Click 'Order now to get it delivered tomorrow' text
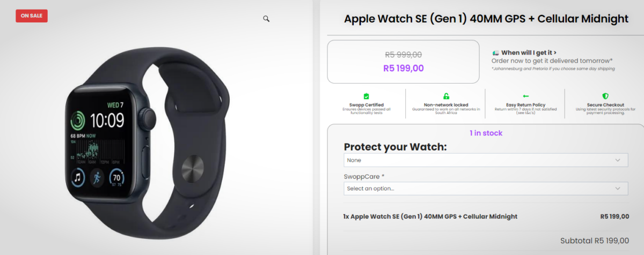Viewport: 644px width, 255px height. click(x=552, y=61)
